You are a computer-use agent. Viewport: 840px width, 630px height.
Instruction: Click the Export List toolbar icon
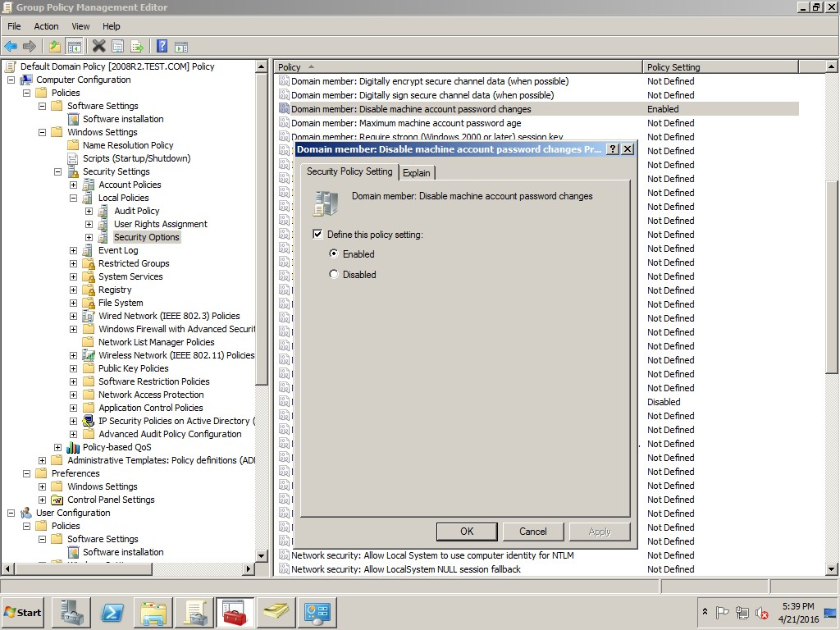point(137,47)
